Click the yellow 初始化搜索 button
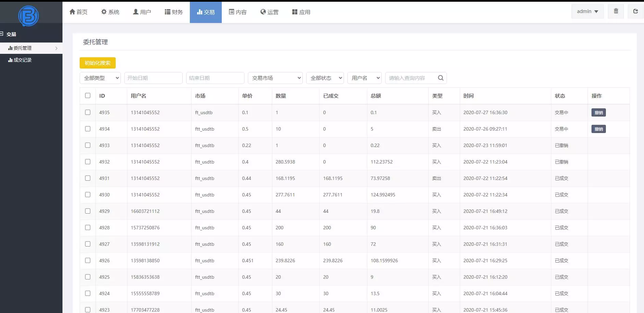The width and height of the screenshot is (644, 313). point(97,63)
